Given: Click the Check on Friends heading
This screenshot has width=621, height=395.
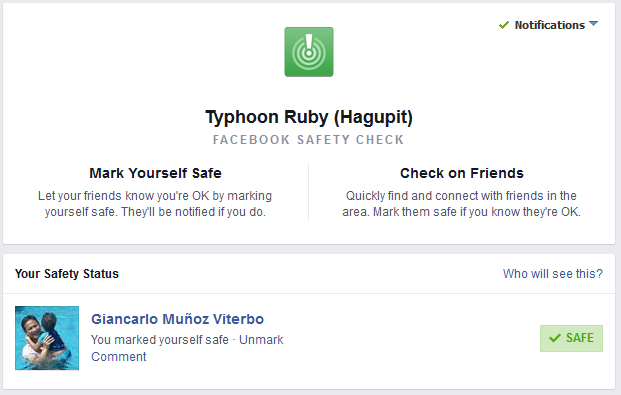Looking at the screenshot, I should coord(462,173).
